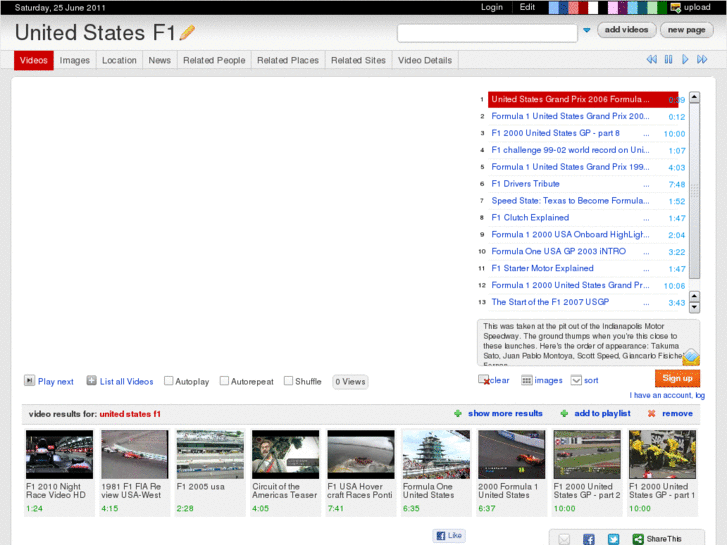Click the Facebook share icon
Viewport: 727px width, 545px height.
point(588,539)
